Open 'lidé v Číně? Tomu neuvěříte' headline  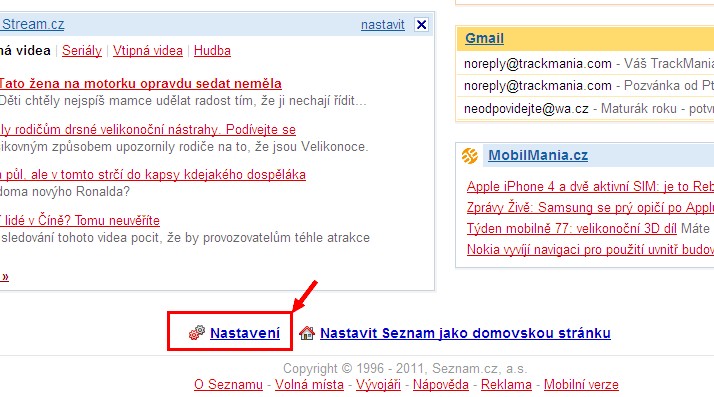80,220
